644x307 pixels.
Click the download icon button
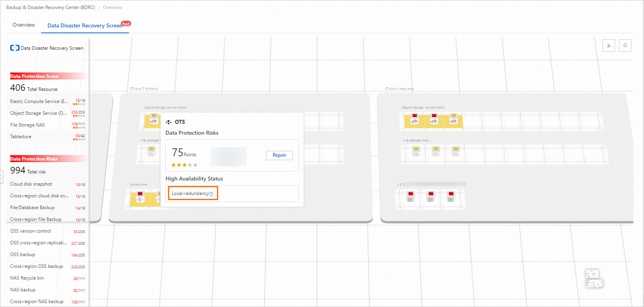click(608, 45)
